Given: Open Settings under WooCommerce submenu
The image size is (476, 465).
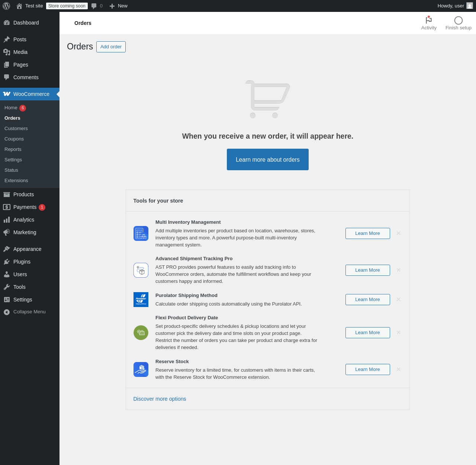Looking at the screenshot, I should (x=13, y=160).
